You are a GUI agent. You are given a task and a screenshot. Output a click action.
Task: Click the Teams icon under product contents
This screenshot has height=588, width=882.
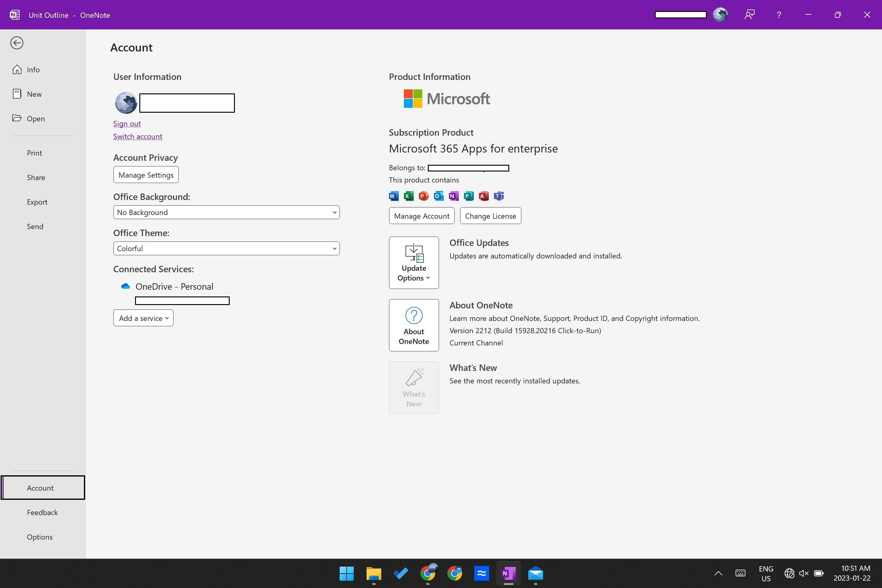(x=499, y=196)
